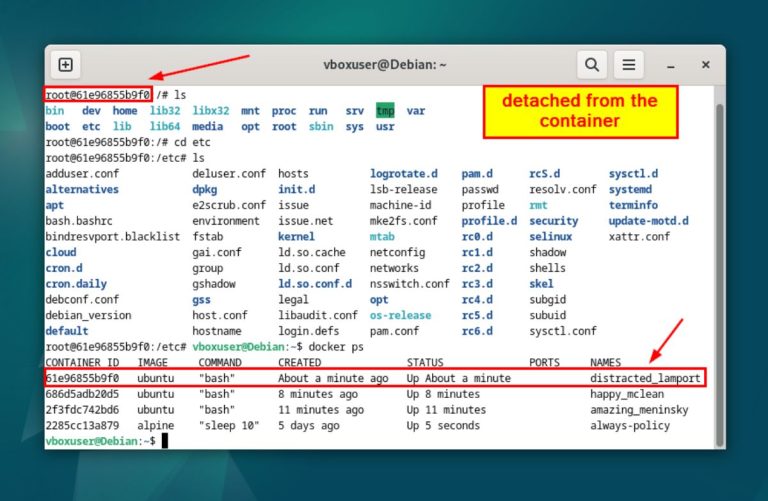Image resolution: width=768 pixels, height=501 pixels.
Task: Select container ID 61e96855b9f0 in docker ps
Action: 83,379
